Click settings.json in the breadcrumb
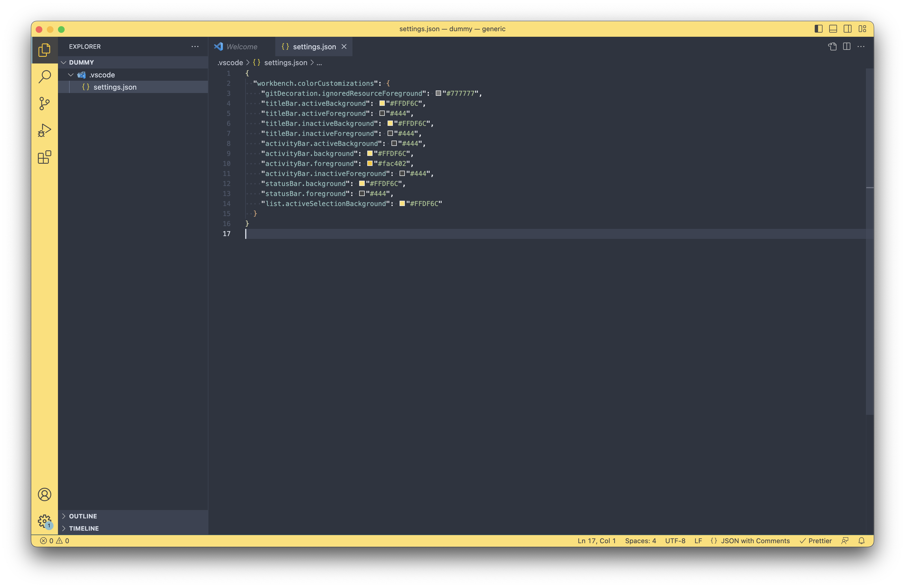905x588 pixels. (x=286, y=63)
